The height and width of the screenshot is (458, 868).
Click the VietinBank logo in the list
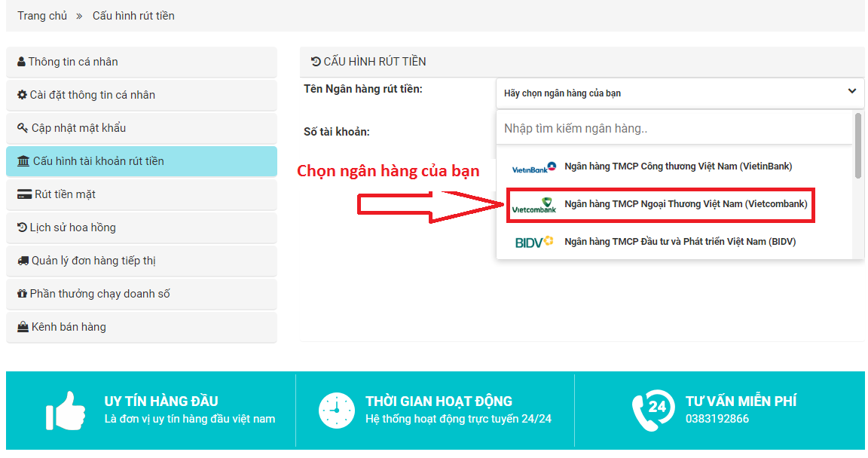tap(533, 167)
